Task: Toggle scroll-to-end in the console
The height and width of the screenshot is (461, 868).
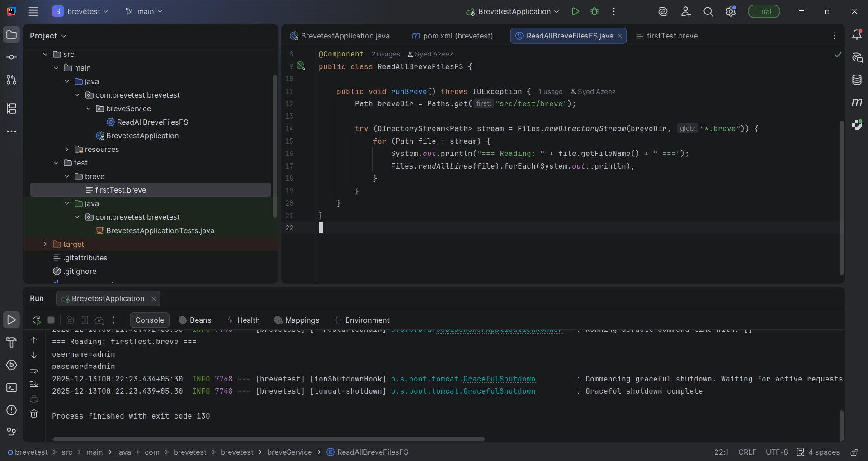Action: (x=34, y=384)
